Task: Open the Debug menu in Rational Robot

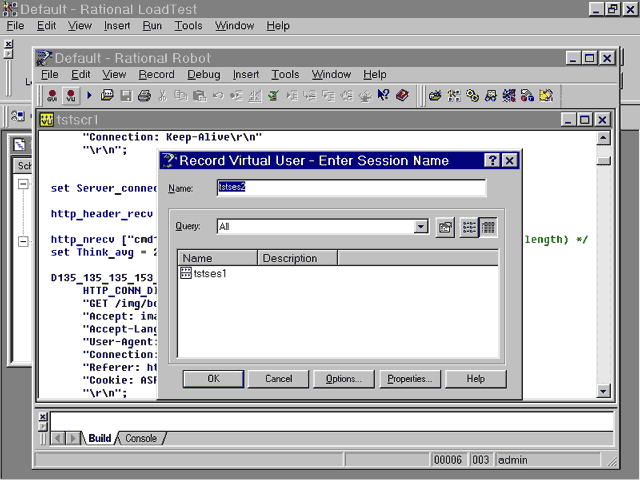Action: [x=204, y=74]
